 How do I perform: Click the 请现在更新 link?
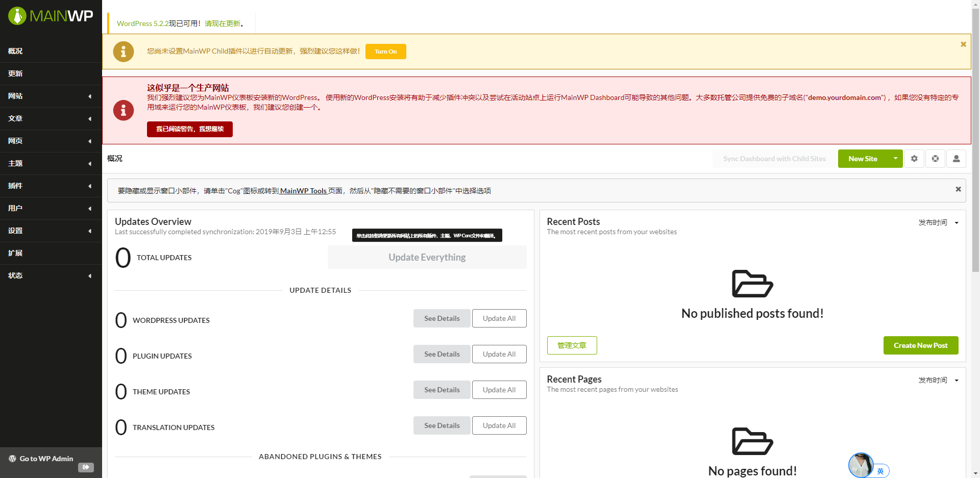(223, 23)
